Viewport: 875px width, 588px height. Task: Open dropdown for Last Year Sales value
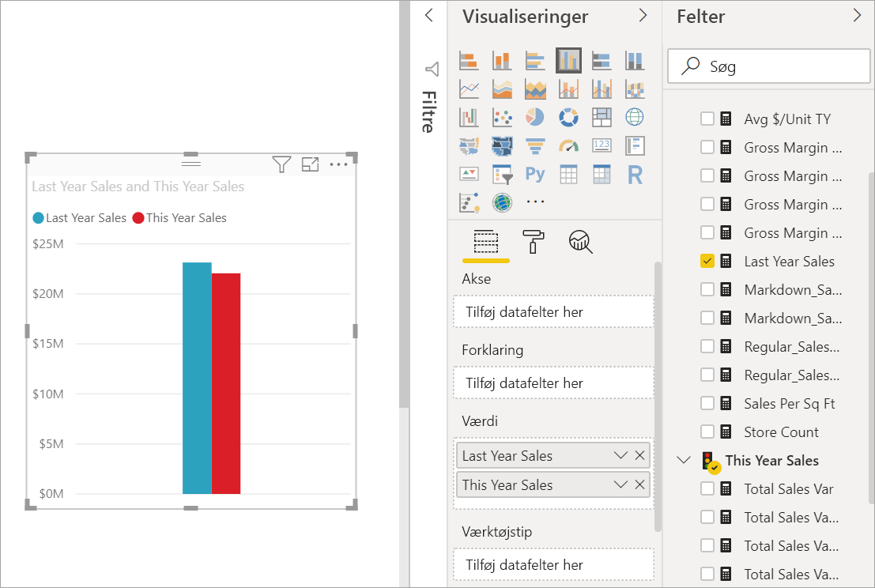click(620, 455)
